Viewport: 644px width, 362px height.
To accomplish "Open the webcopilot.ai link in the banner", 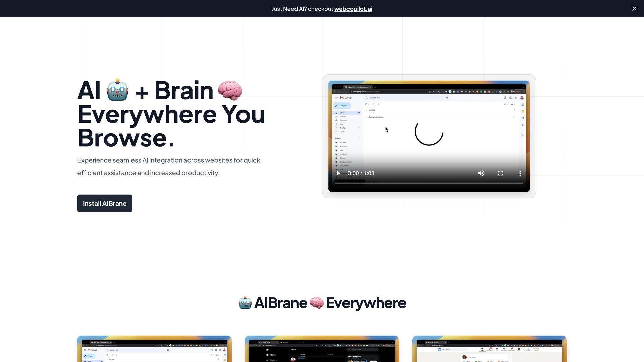I will point(353,9).
